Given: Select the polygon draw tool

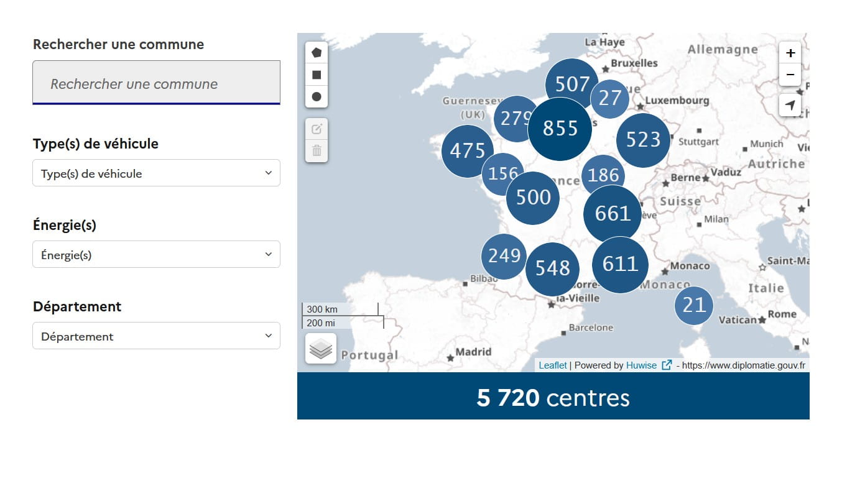Looking at the screenshot, I should point(317,53).
